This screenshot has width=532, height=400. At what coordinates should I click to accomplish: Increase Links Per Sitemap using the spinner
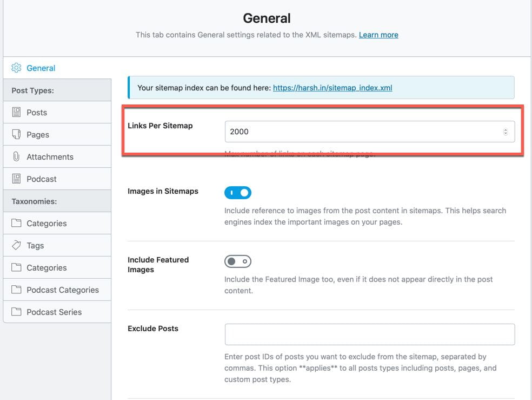pos(506,129)
